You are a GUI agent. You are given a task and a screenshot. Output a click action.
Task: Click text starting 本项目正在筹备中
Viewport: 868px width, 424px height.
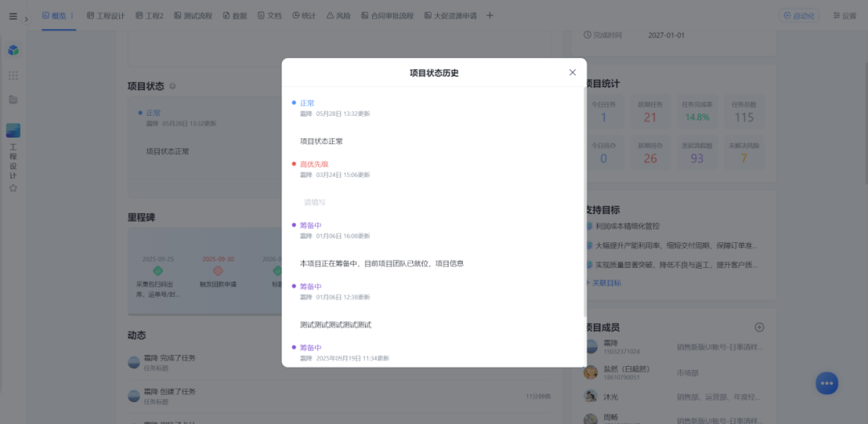click(x=382, y=263)
